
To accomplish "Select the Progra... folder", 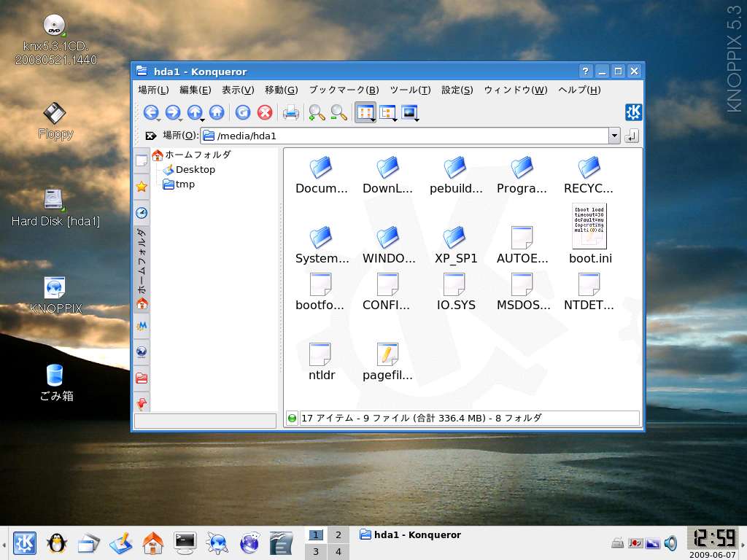I will (522, 175).
